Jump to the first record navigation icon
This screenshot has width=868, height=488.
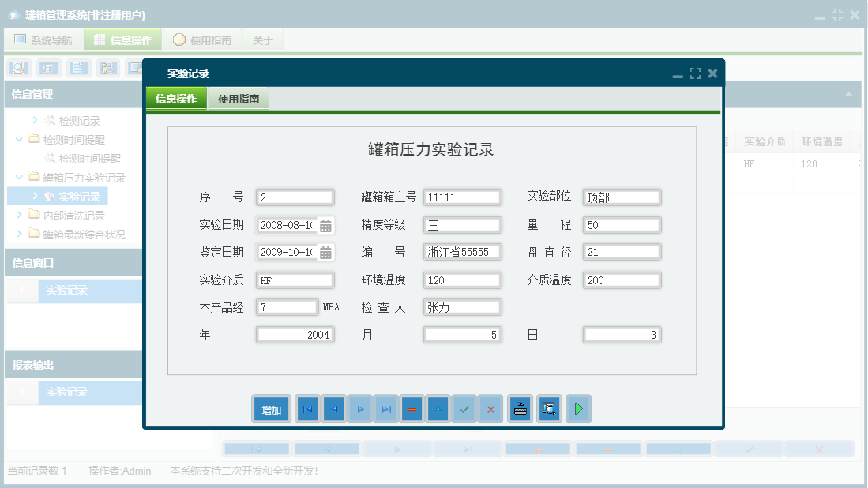[307, 408]
